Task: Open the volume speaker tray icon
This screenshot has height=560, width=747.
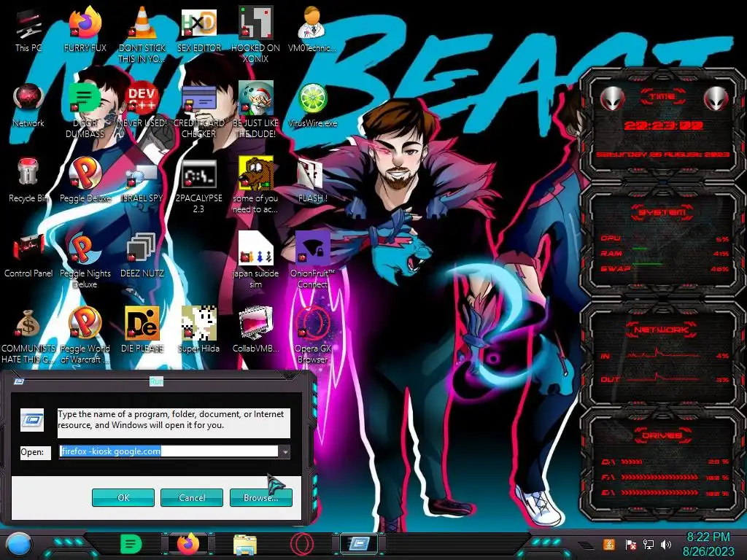Action: [667, 544]
